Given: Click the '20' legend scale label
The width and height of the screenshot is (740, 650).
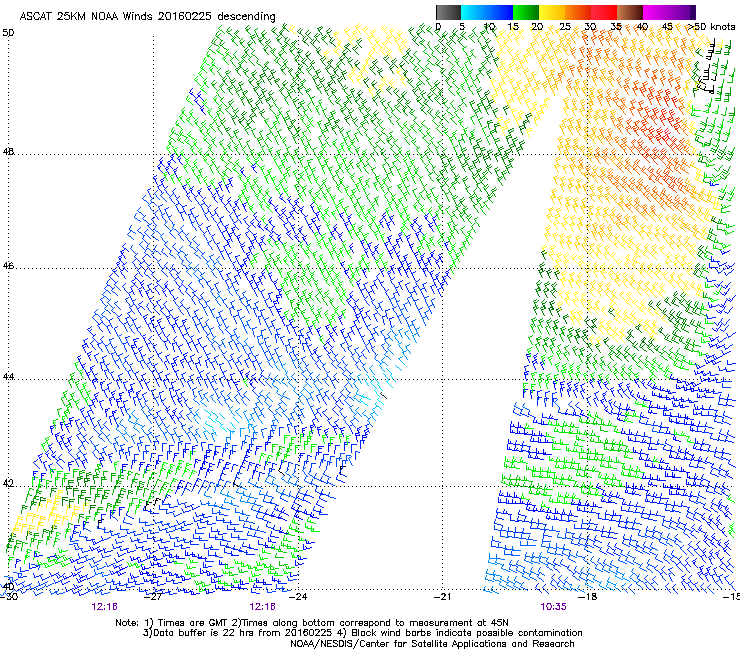Looking at the screenshot, I should pos(537,27).
